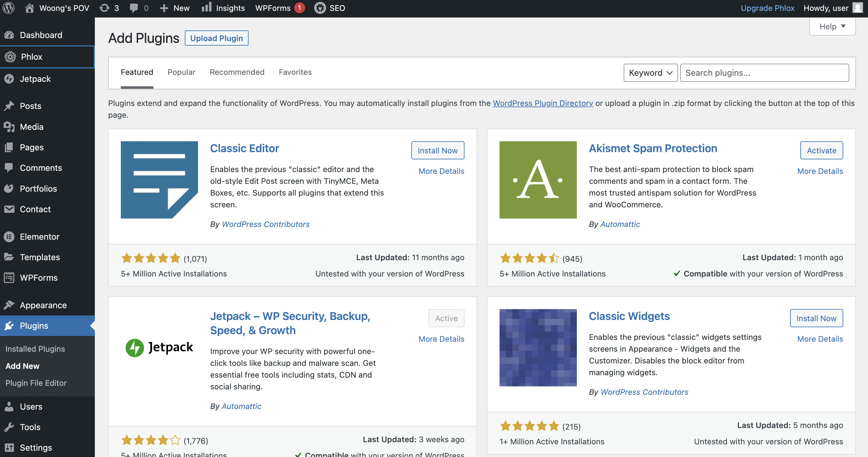
Task: Click Install Now for Classic Editor
Action: pos(437,150)
